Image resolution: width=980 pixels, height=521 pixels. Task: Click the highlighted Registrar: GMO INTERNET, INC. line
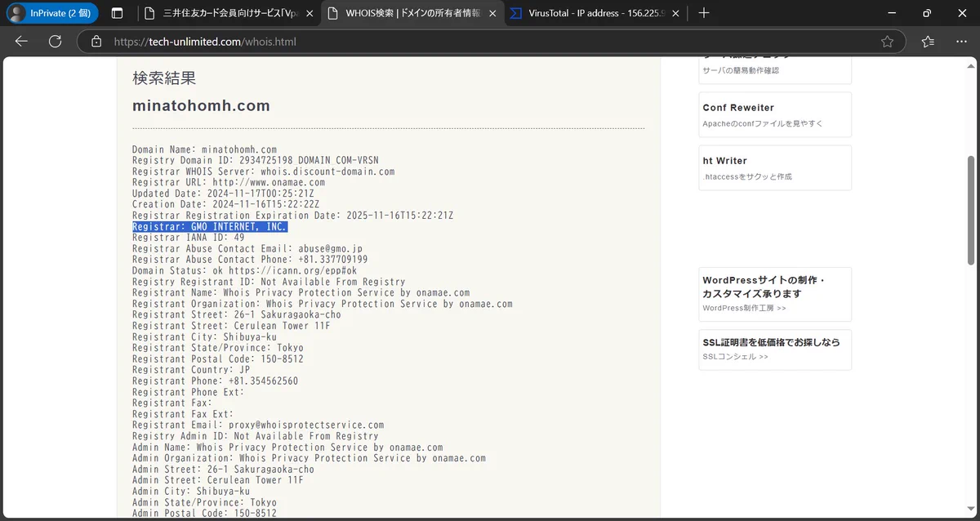point(210,227)
